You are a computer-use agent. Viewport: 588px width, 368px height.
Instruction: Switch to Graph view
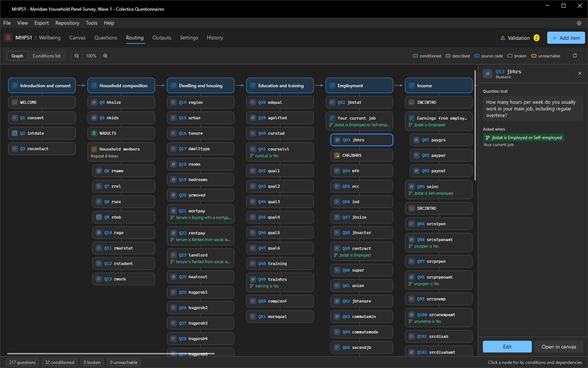pyautogui.click(x=17, y=56)
